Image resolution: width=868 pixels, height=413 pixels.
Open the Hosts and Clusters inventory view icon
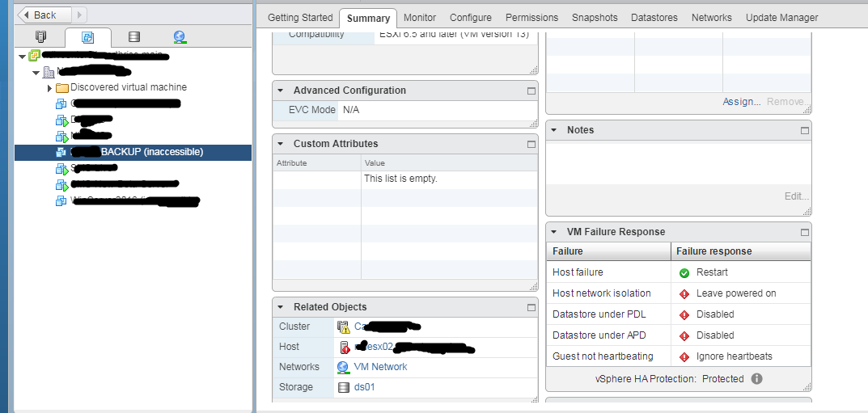tap(40, 37)
